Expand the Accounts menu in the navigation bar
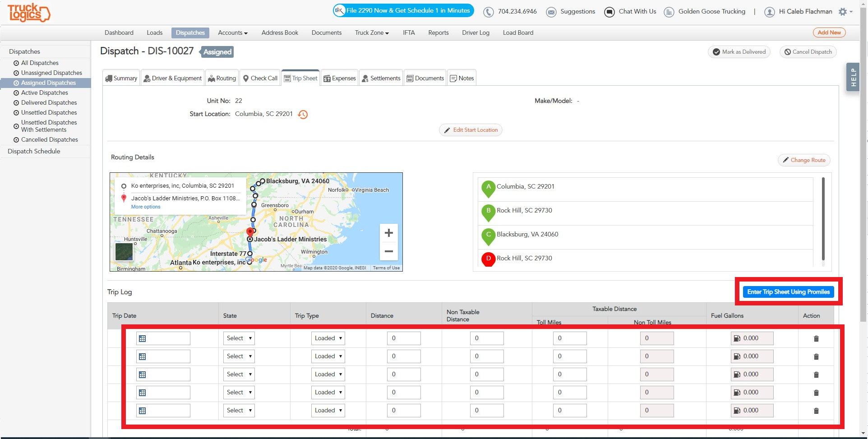The width and height of the screenshot is (868, 439). [232, 32]
